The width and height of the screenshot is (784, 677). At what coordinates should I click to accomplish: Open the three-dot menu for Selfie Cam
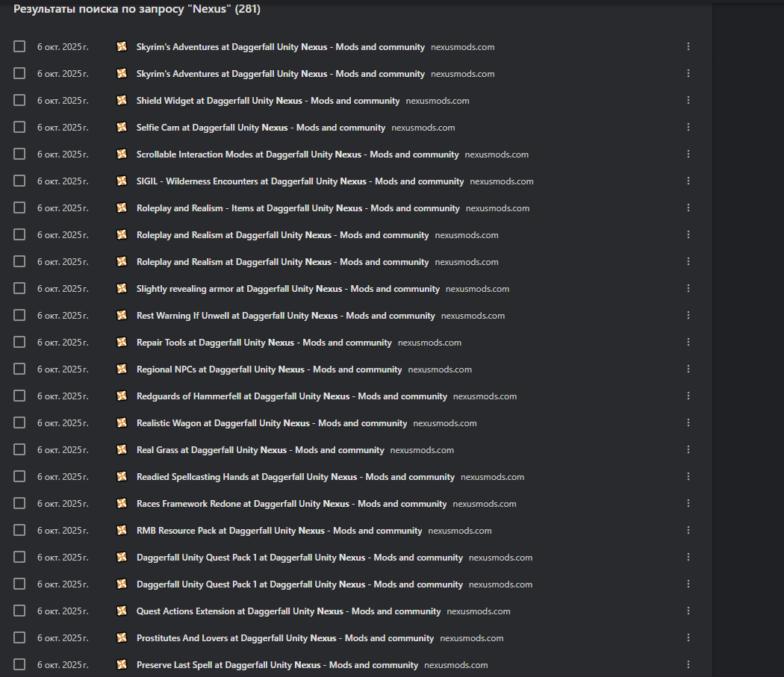[x=688, y=127]
